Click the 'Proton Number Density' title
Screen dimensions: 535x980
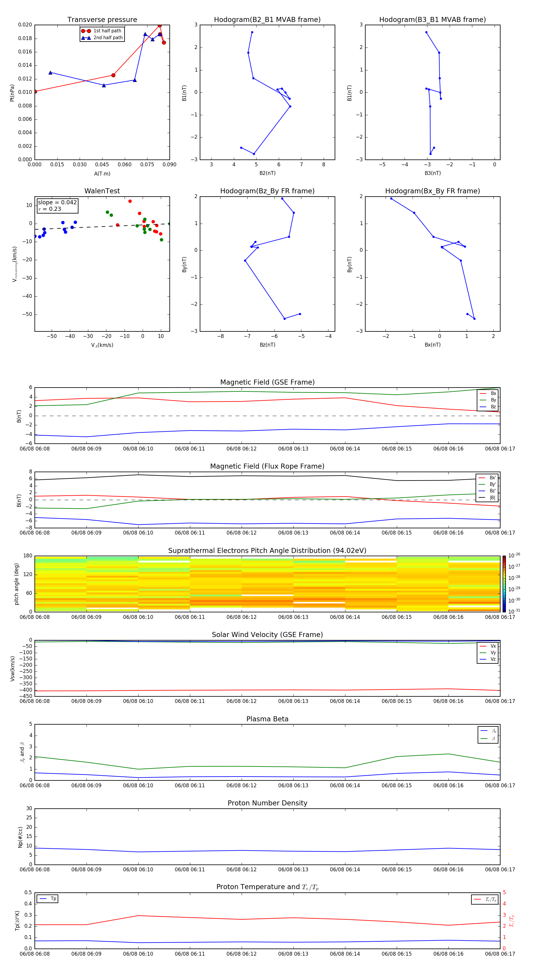click(267, 803)
